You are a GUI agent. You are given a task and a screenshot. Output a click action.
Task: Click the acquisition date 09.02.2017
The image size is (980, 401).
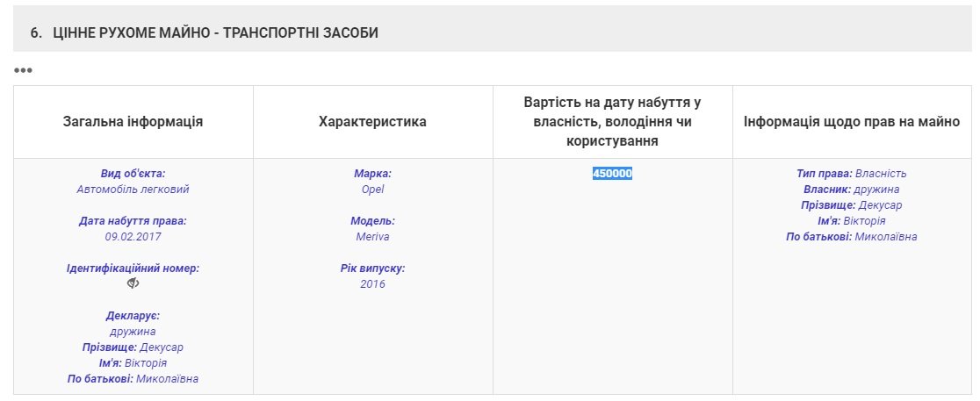(133, 236)
